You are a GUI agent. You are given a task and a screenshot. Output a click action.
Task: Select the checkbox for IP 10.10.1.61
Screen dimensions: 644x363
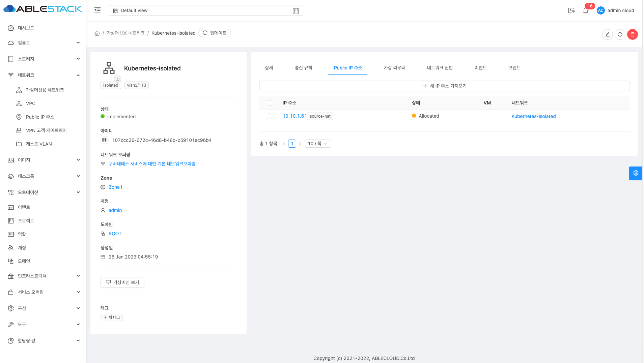(270, 116)
